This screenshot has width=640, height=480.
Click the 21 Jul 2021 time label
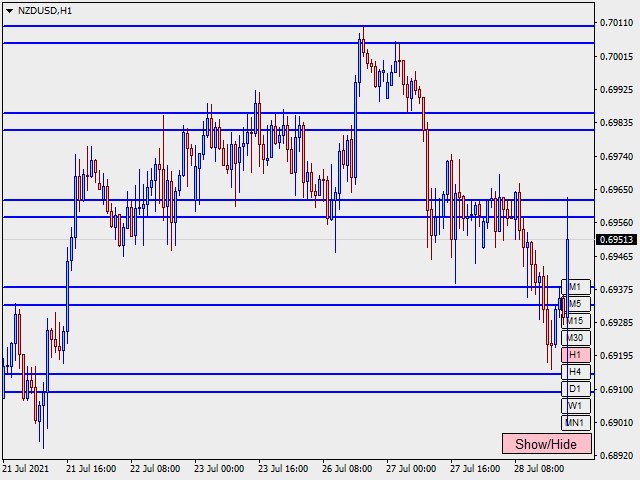coord(25,469)
